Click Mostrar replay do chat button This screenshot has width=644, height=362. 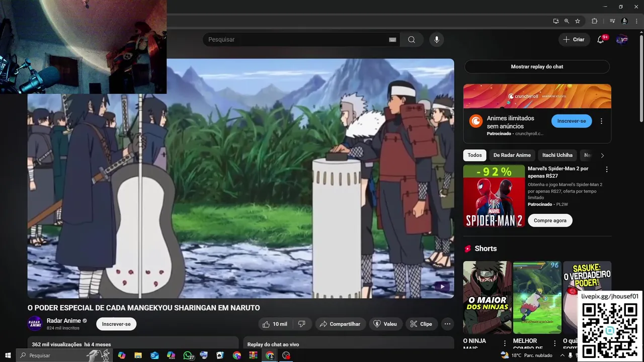pos(537,67)
